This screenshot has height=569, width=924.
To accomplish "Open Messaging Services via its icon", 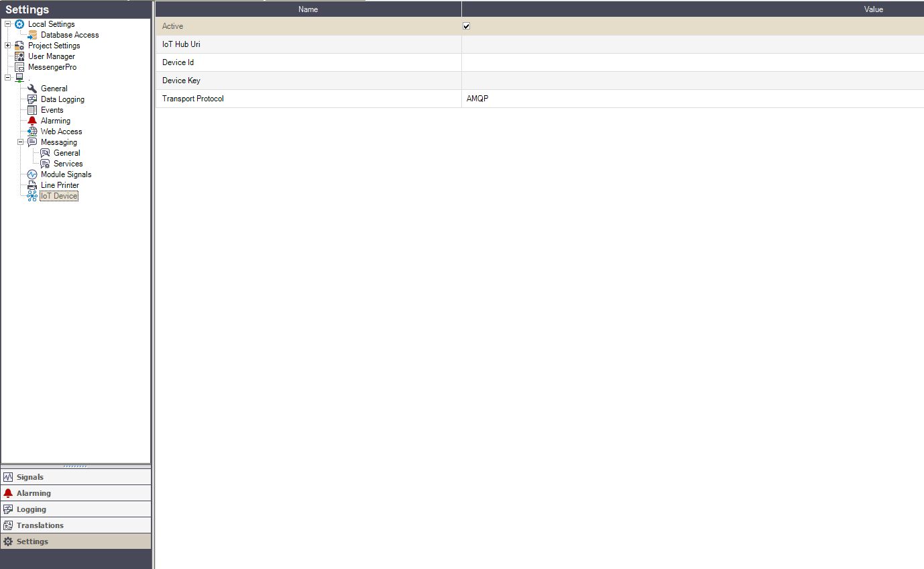I will (x=45, y=164).
